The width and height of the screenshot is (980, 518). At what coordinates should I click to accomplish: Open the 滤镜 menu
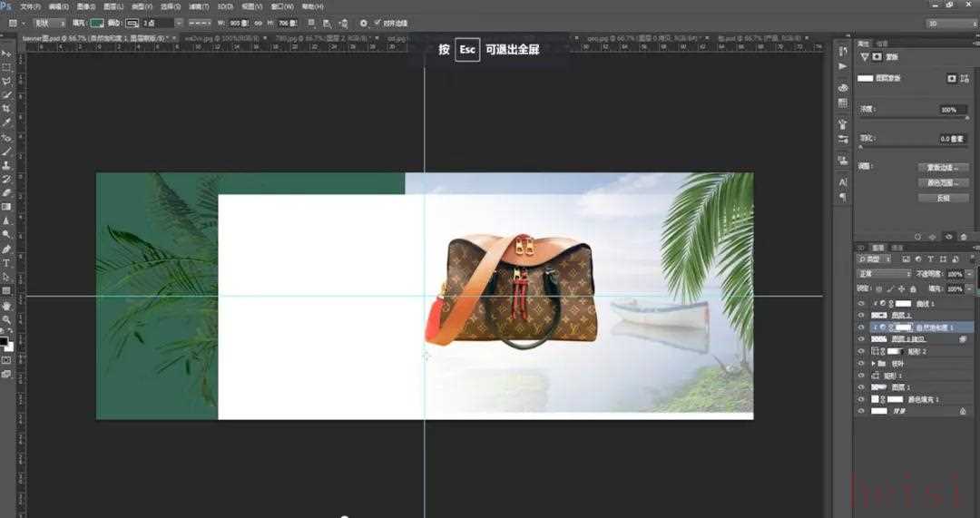pos(198,6)
